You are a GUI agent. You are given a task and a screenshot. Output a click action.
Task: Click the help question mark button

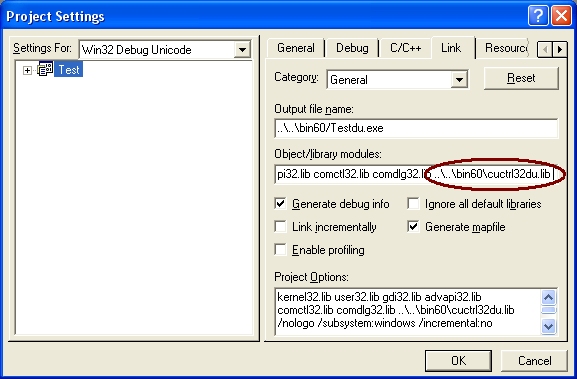(538, 15)
